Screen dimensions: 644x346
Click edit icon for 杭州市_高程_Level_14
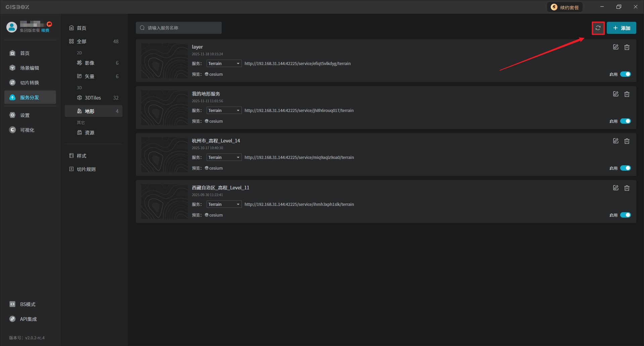click(x=615, y=141)
